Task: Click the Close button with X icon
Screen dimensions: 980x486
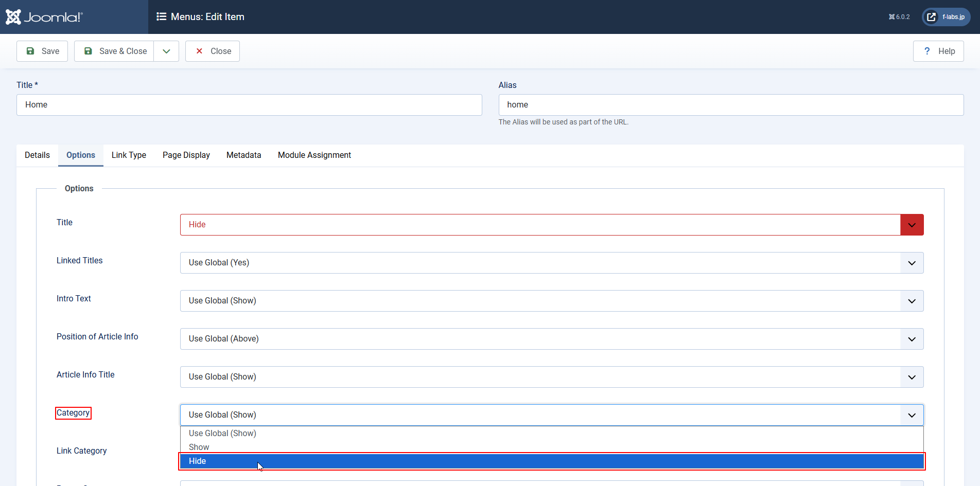Action: (x=213, y=51)
